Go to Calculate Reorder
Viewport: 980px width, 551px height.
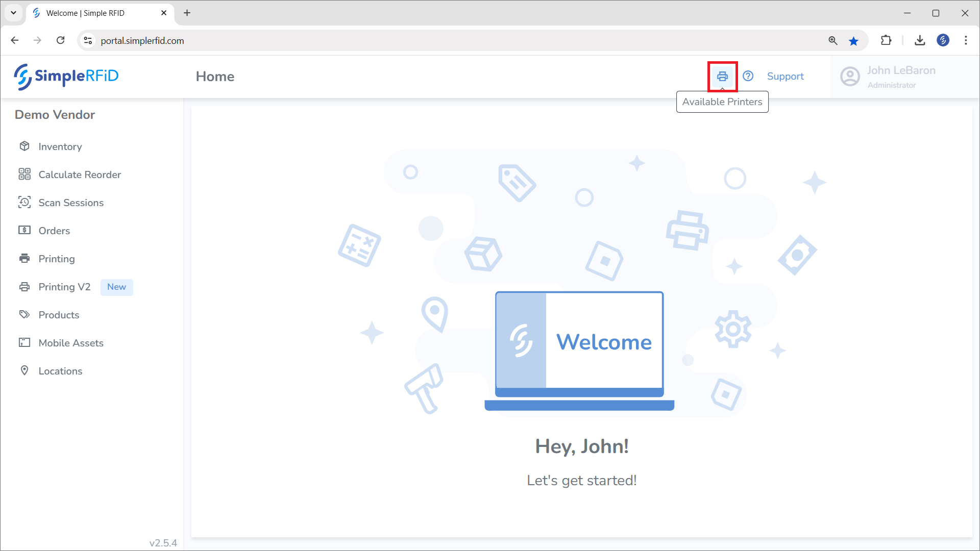tap(80, 174)
